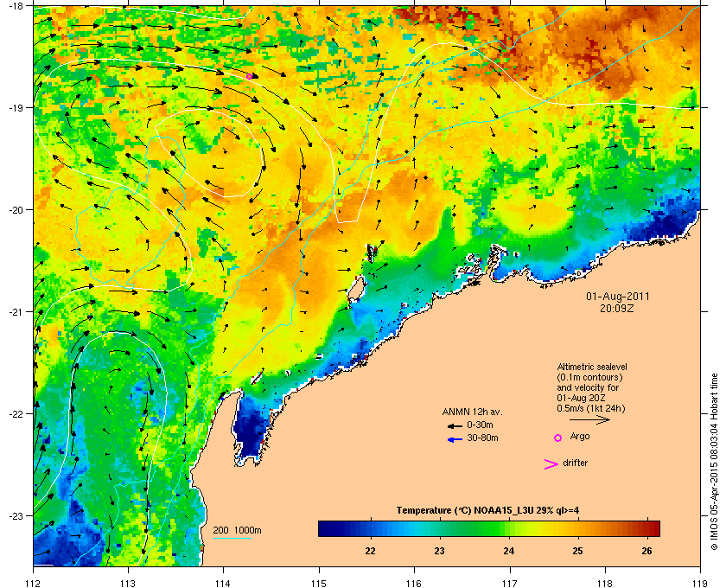Click the longitude axis label '116'
726x588 pixels.
pyautogui.click(x=414, y=583)
